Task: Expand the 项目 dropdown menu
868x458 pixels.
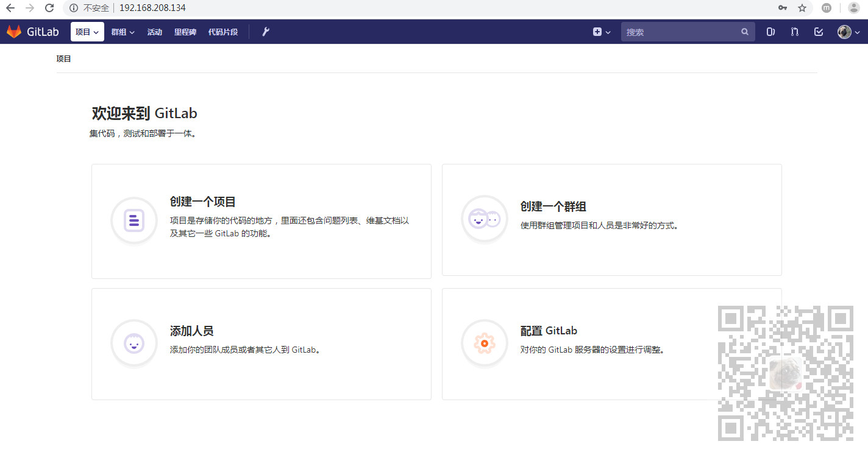Action: tap(87, 32)
